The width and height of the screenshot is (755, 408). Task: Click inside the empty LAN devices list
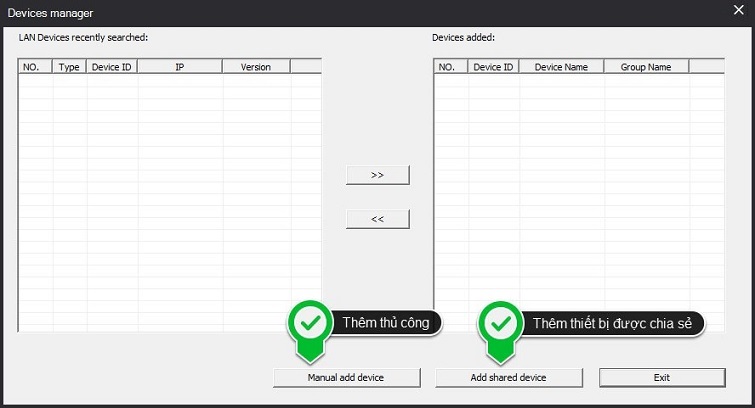pyautogui.click(x=170, y=200)
